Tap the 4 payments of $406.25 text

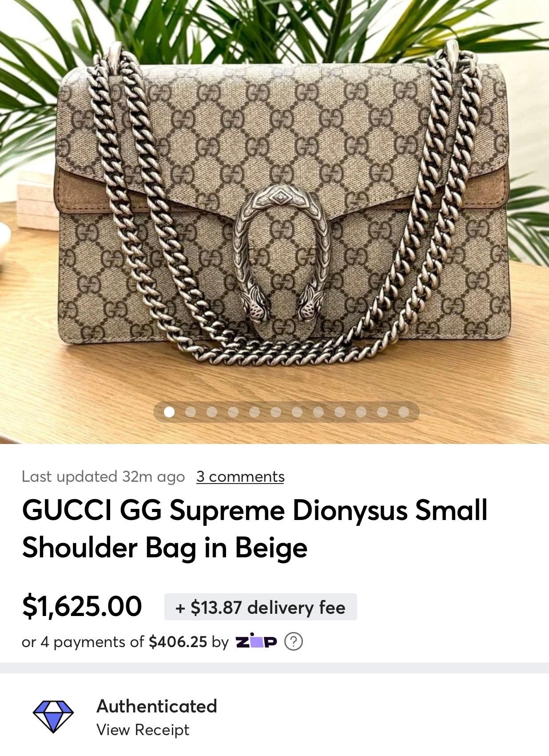[x=115, y=641]
